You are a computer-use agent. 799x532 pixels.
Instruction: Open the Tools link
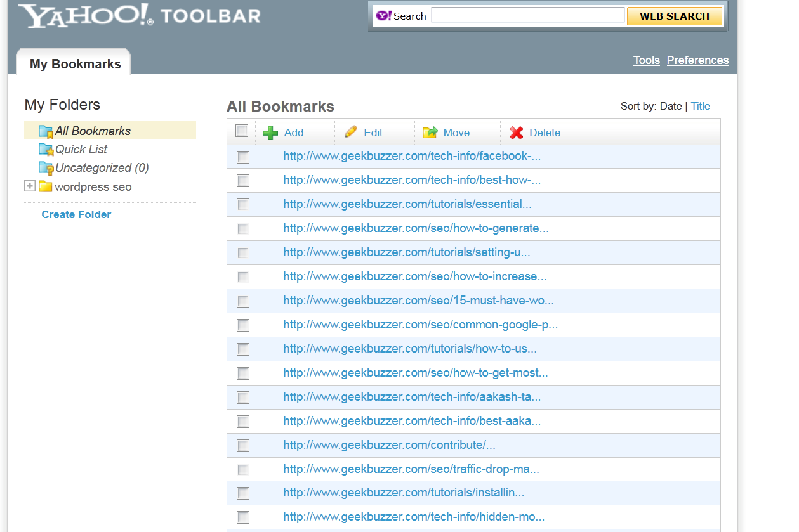point(647,60)
